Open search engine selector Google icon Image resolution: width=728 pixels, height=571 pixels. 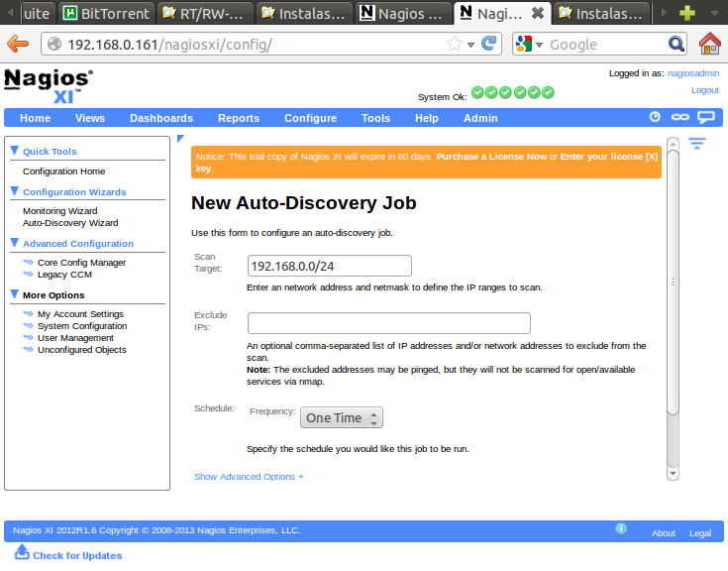pos(524,45)
